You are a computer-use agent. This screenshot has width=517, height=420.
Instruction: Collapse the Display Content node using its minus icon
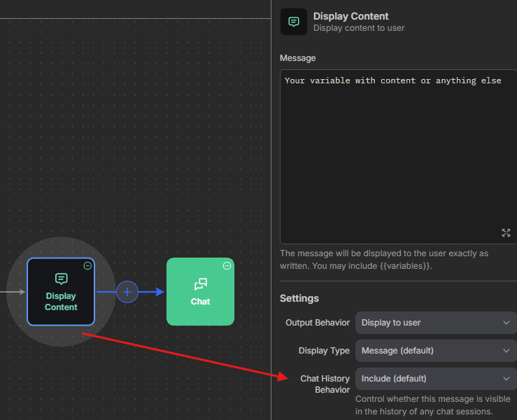point(87,266)
